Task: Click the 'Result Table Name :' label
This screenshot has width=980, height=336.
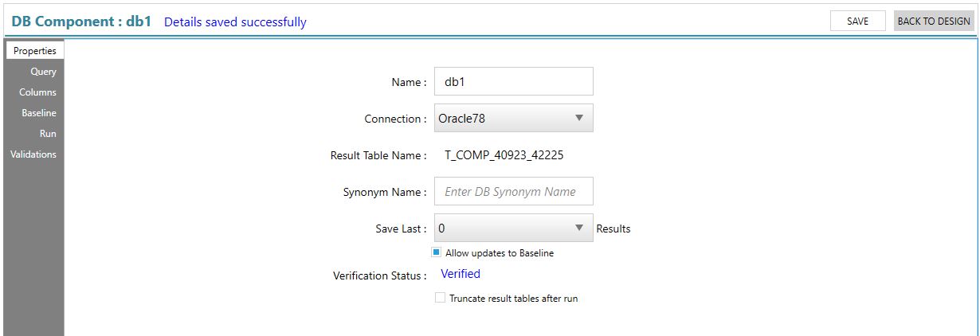Action: coord(378,155)
